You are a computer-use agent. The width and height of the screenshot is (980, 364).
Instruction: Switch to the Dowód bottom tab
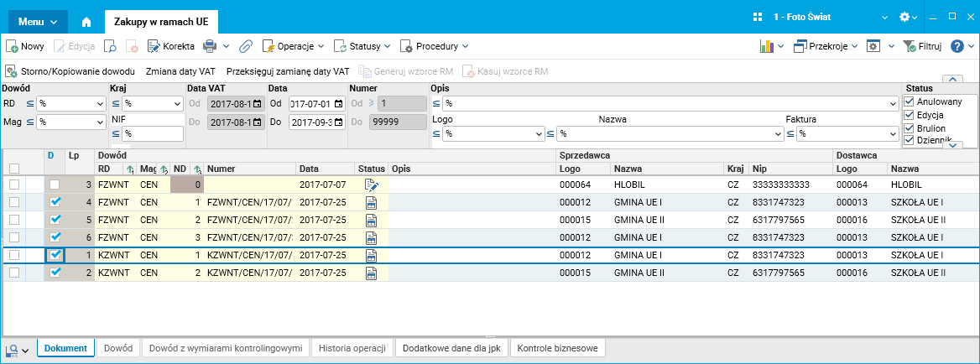118,348
